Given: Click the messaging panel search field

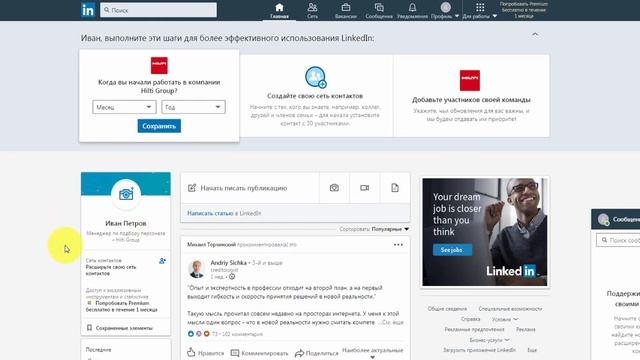Looking at the screenshot, I should (618, 240).
